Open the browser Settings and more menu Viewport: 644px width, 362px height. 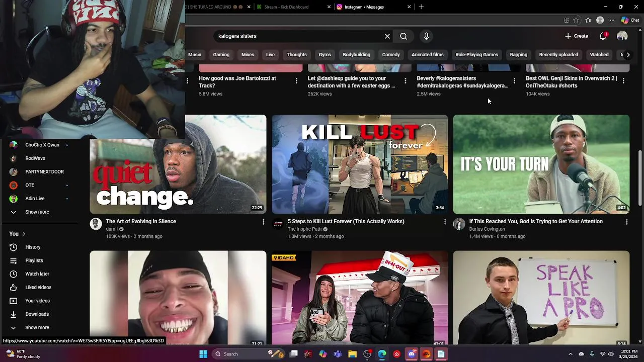pyautogui.click(x=612, y=20)
